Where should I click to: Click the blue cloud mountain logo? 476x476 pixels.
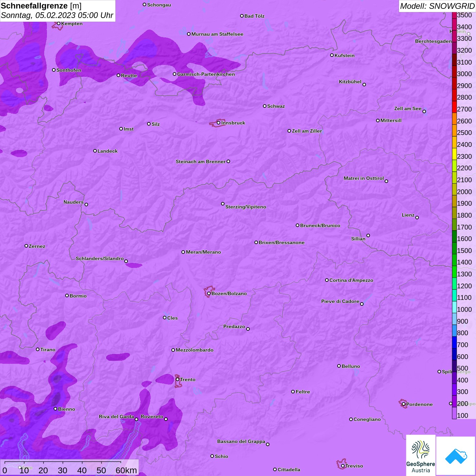[x=456, y=456]
